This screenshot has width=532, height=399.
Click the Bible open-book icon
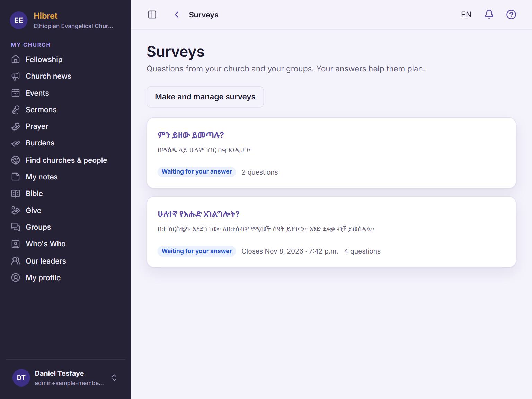pyautogui.click(x=16, y=194)
